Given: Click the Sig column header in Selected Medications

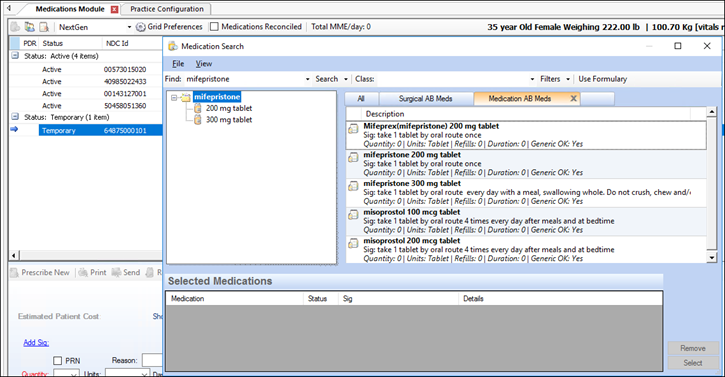Looking at the screenshot, I should click(399, 299).
